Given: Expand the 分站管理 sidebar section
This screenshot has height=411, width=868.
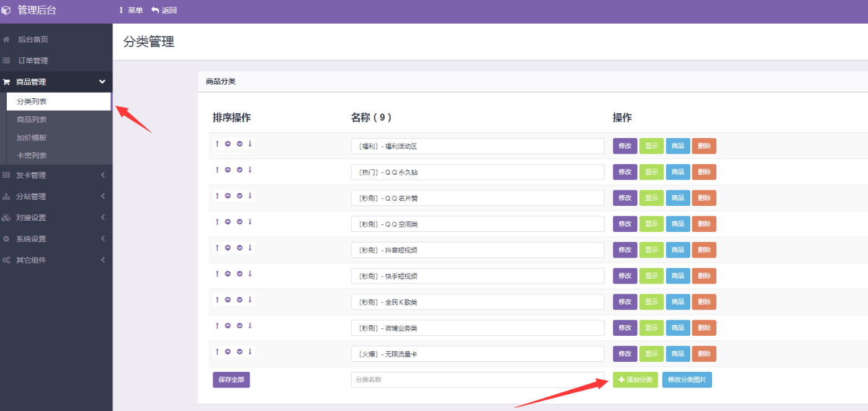Looking at the screenshot, I should (56, 196).
